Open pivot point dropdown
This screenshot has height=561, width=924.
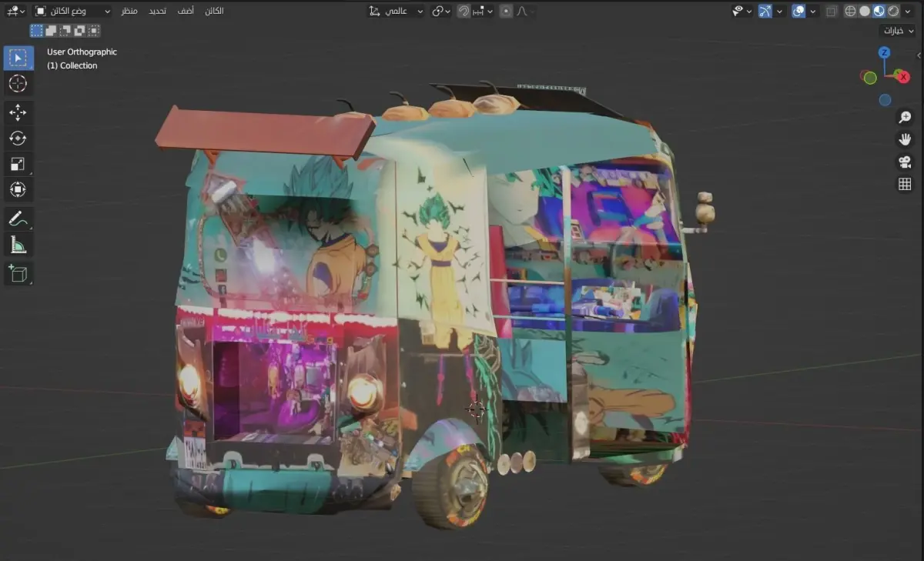pos(440,12)
